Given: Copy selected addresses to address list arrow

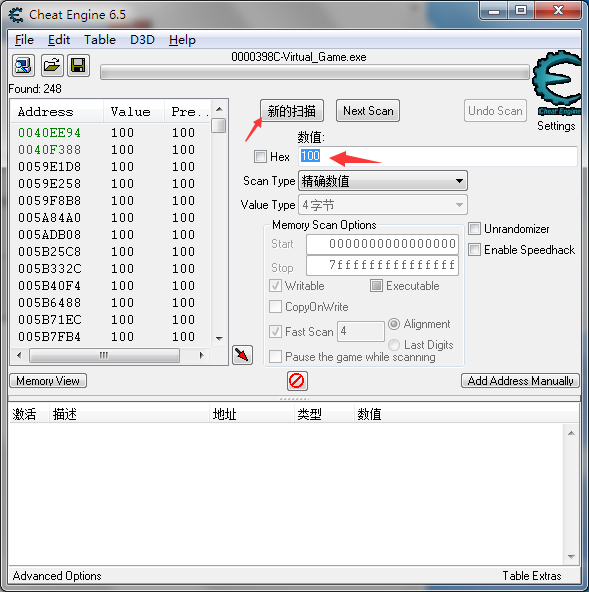Looking at the screenshot, I should click(x=242, y=355).
